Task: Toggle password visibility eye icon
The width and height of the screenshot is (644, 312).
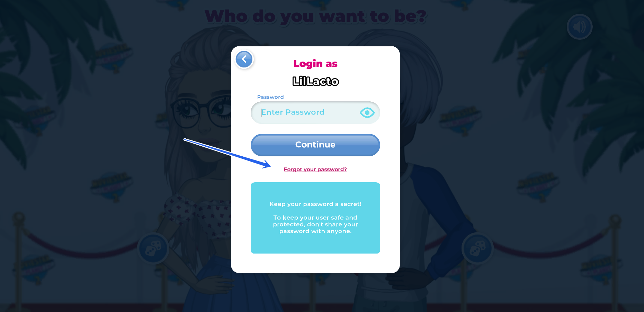Action: [x=367, y=112]
